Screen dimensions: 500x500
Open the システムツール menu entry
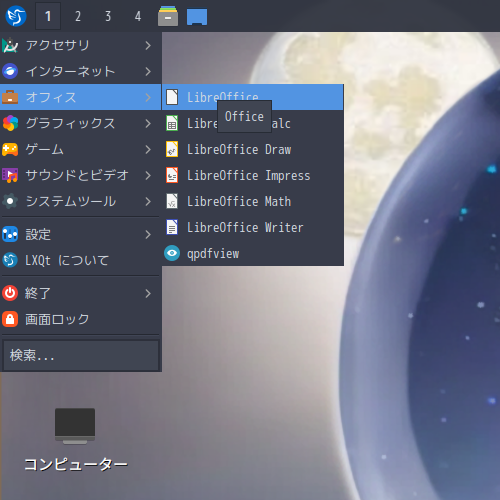[81, 201]
